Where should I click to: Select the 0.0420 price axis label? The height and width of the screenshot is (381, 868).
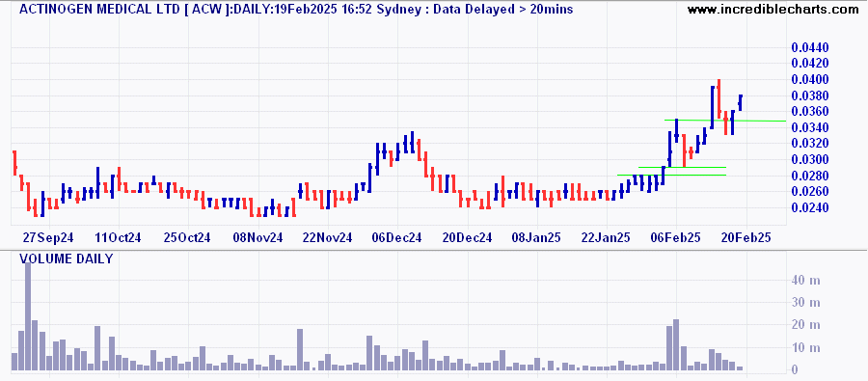point(810,64)
